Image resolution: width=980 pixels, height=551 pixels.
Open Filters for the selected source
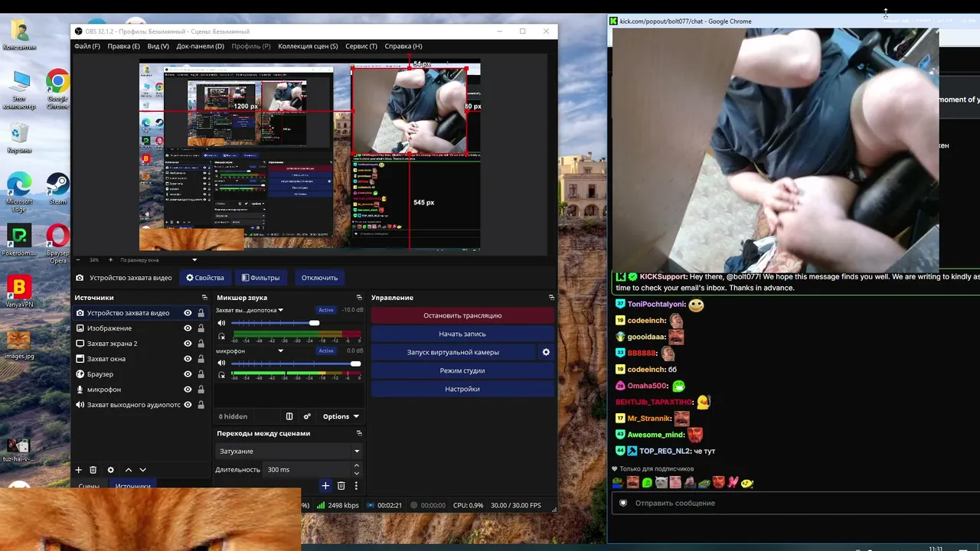pyautogui.click(x=261, y=278)
